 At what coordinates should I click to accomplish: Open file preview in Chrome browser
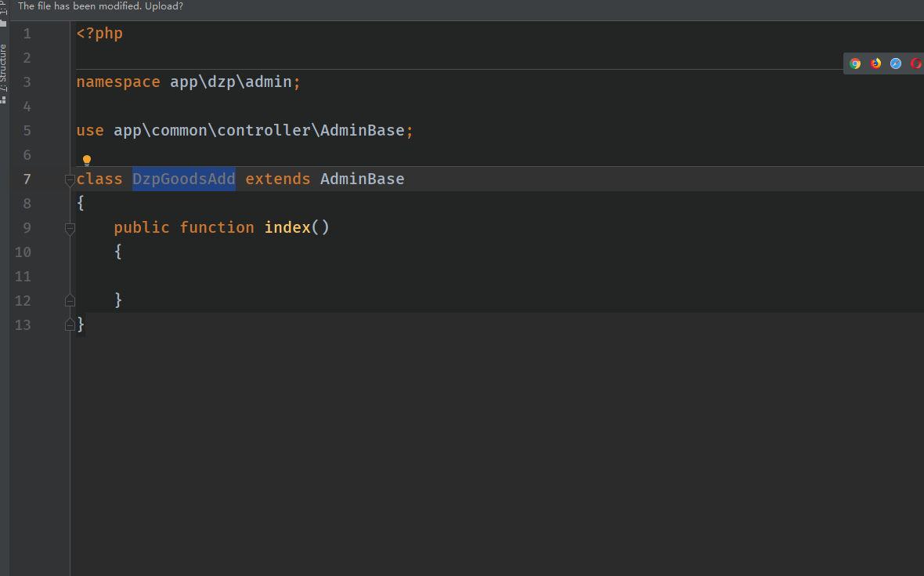tap(855, 63)
